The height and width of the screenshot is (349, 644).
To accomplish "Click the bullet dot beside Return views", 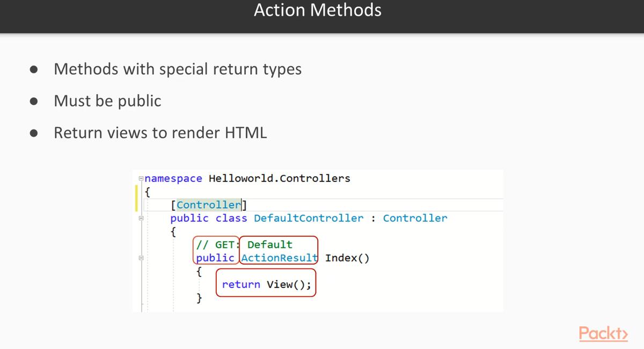I will coord(34,134).
